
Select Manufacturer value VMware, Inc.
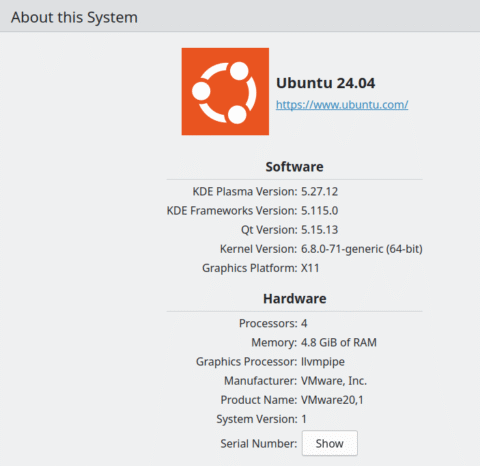334,381
